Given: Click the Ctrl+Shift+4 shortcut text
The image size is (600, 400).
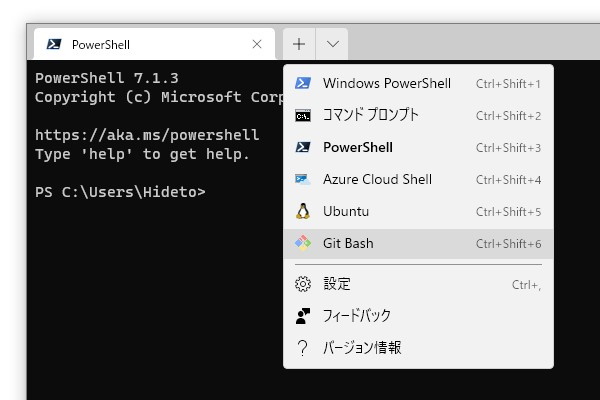Looking at the screenshot, I should click(509, 180).
